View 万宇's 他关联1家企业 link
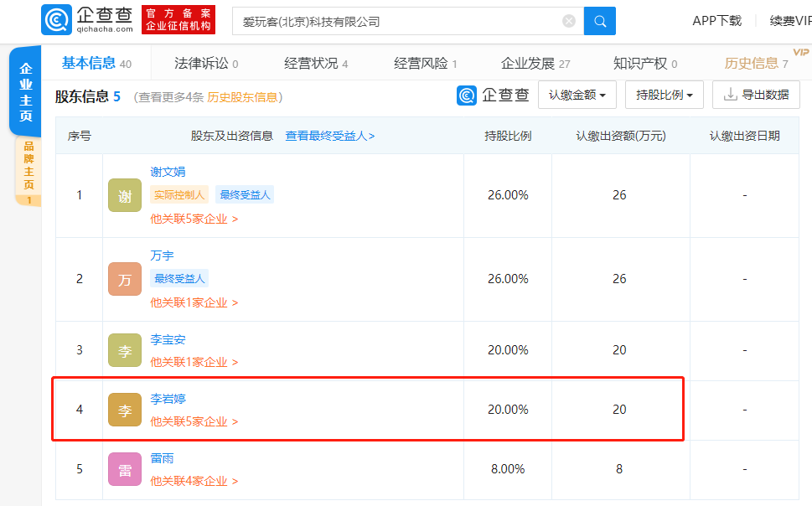 click(194, 302)
